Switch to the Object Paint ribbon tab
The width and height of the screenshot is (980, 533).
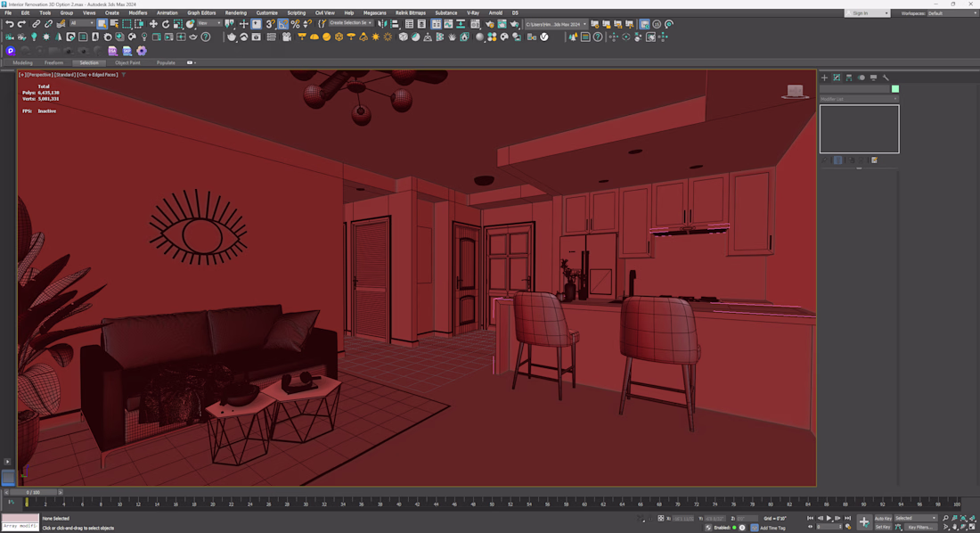click(x=127, y=62)
